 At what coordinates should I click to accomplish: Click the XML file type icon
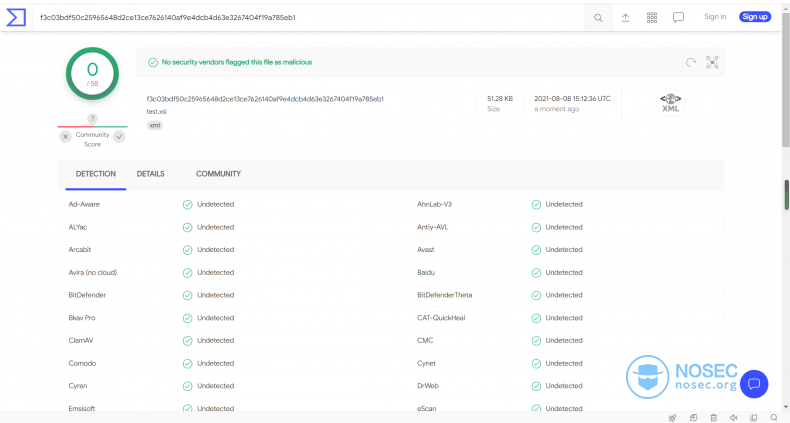coord(671,102)
